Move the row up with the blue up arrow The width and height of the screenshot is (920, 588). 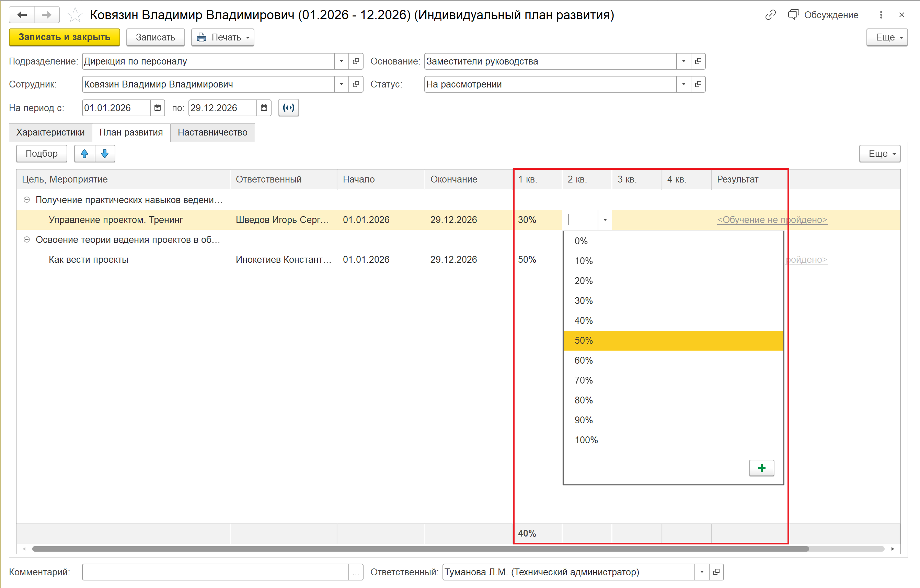click(84, 153)
